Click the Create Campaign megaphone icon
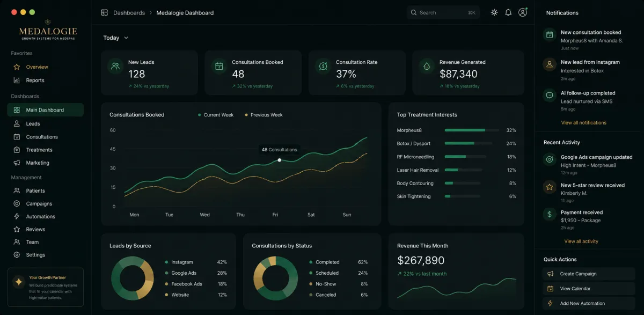The height and width of the screenshot is (315, 644). point(550,274)
